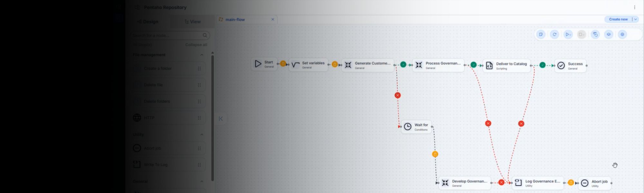Click the drag handle on Create a folder

click(199, 69)
